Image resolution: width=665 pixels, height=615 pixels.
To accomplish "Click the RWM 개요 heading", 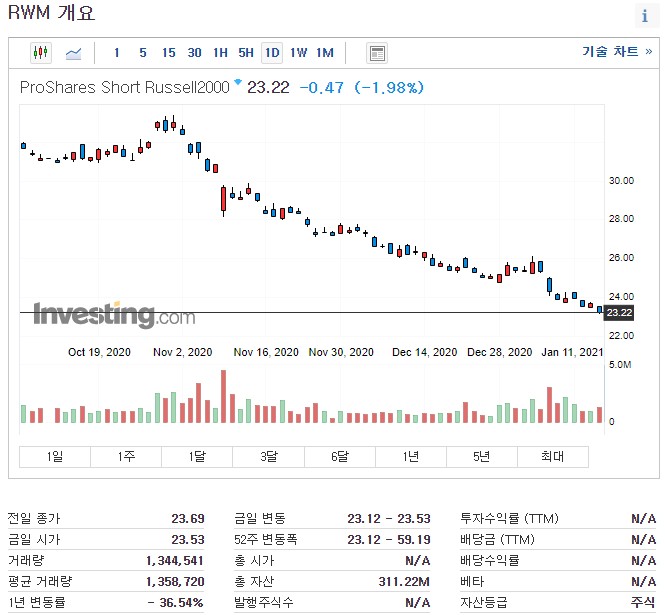I will [x=51, y=12].
